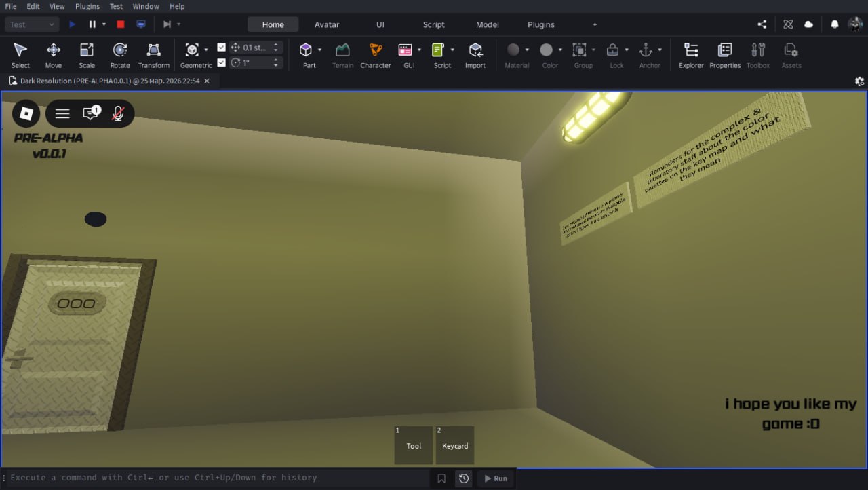
Task: Open the in-game chat with unread badge
Action: point(91,113)
